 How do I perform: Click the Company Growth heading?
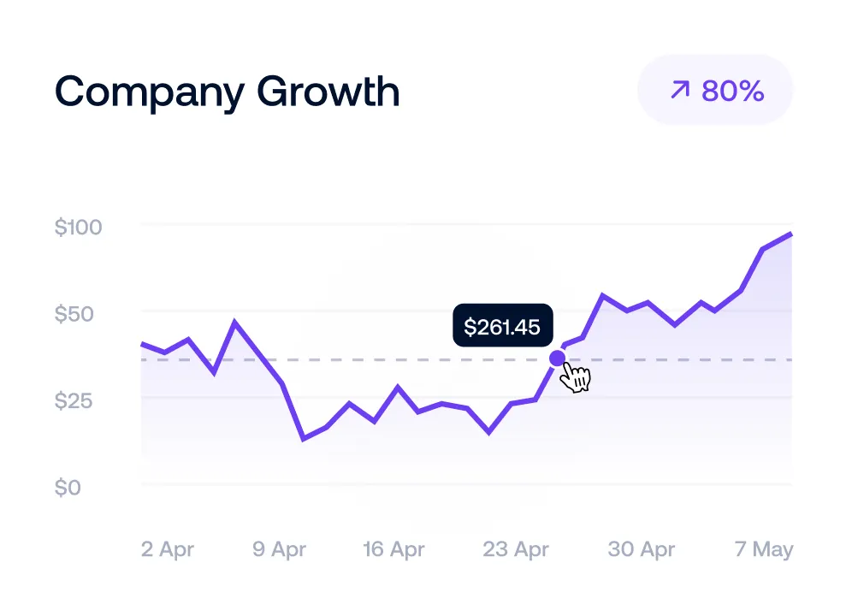coord(228,92)
